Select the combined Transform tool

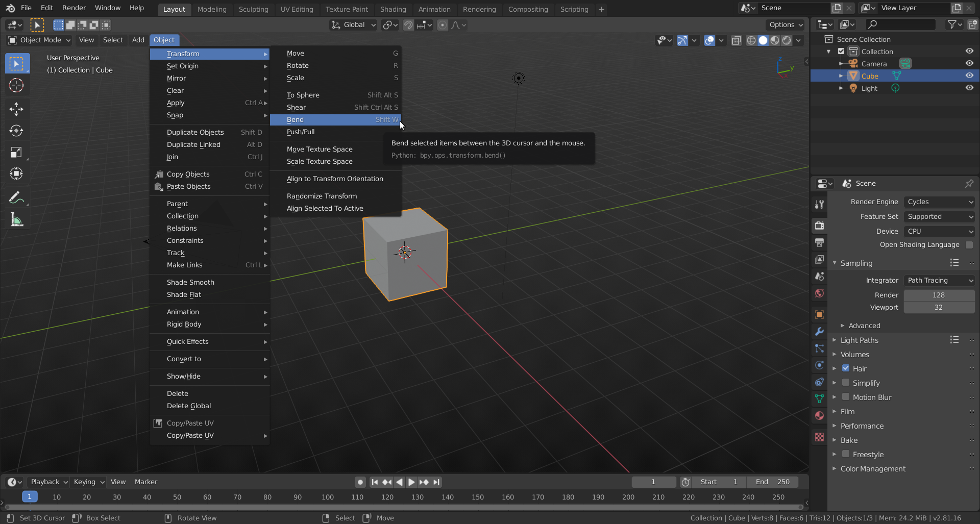(16, 173)
